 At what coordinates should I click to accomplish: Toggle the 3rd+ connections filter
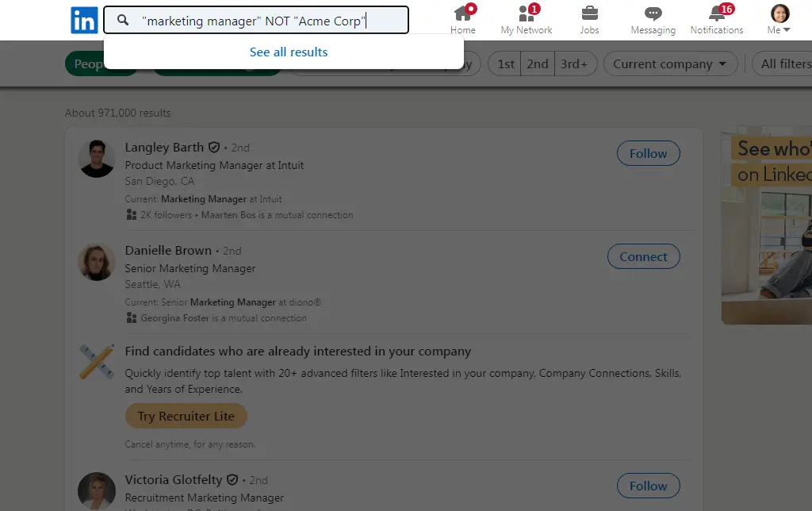click(x=575, y=63)
